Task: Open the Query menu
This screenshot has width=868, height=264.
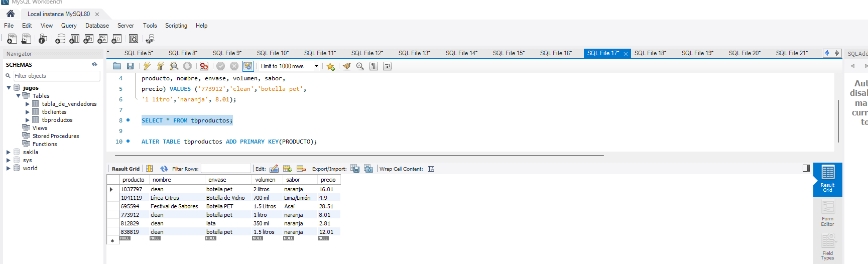Action: 69,26
